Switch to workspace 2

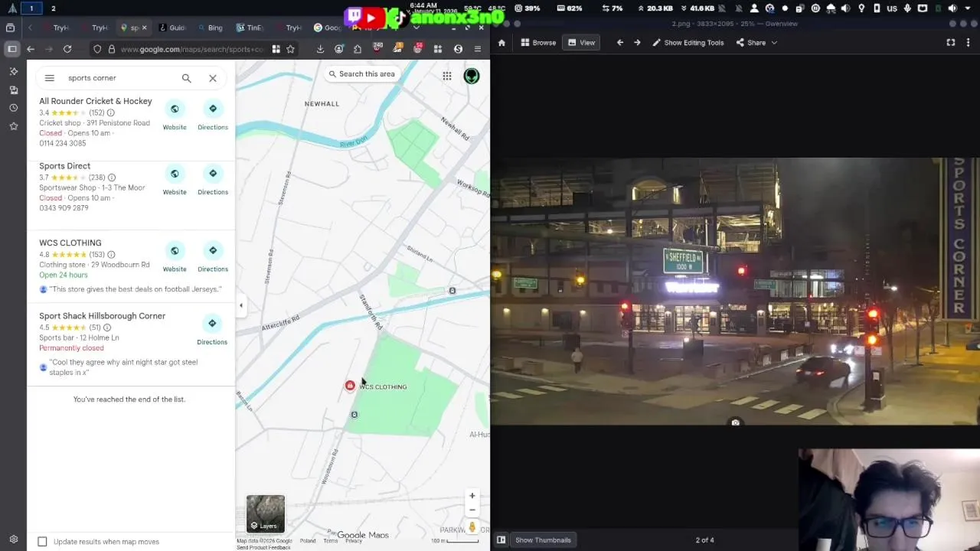click(53, 8)
